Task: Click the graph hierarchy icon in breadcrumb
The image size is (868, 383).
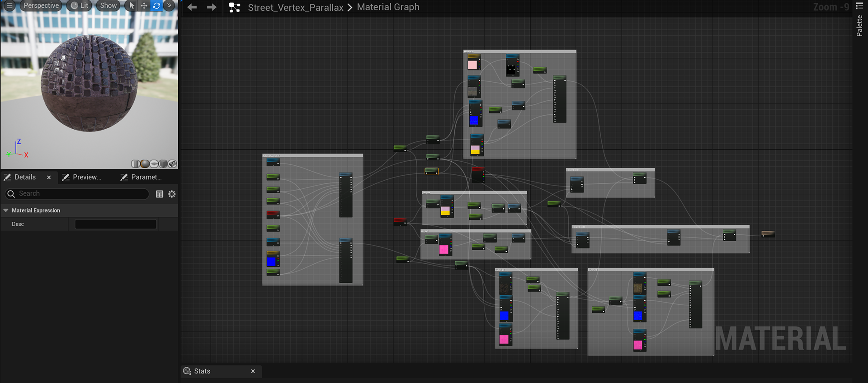Action: [x=235, y=7]
